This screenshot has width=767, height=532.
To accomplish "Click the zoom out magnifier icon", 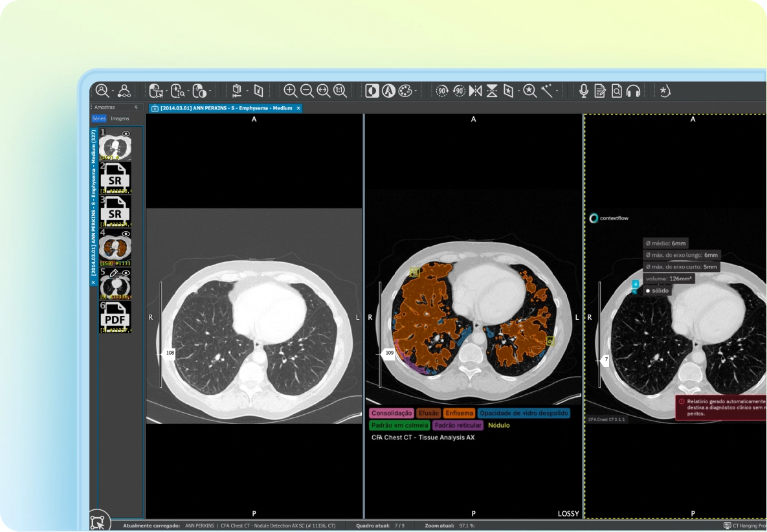I will click(307, 91).
